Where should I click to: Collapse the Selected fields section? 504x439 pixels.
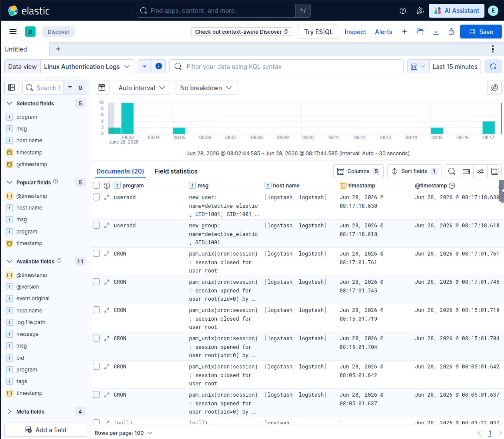coord(9,103)
